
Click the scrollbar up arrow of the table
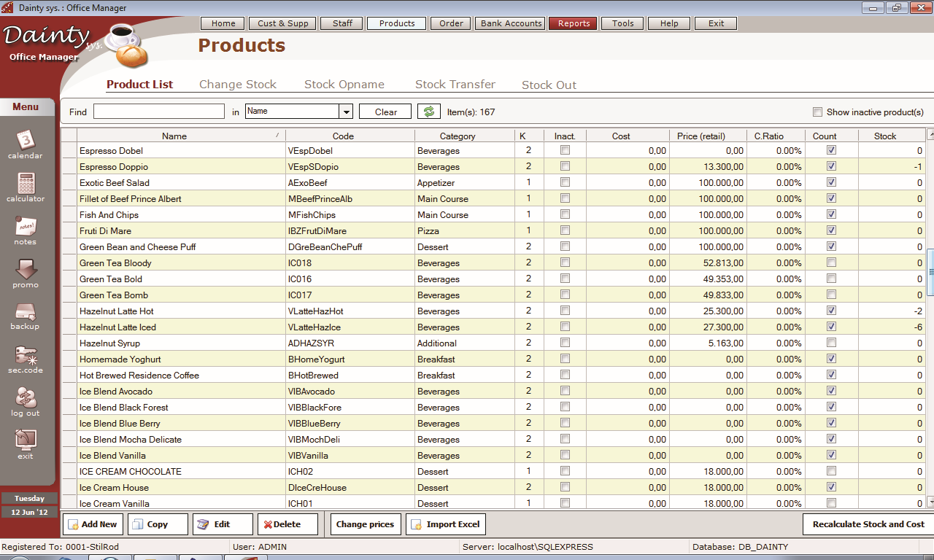pos(930,135)
